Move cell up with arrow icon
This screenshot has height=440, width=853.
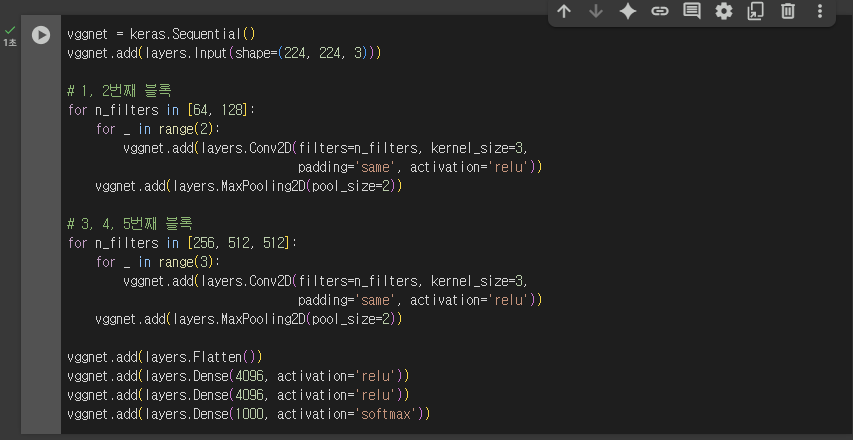564,11
